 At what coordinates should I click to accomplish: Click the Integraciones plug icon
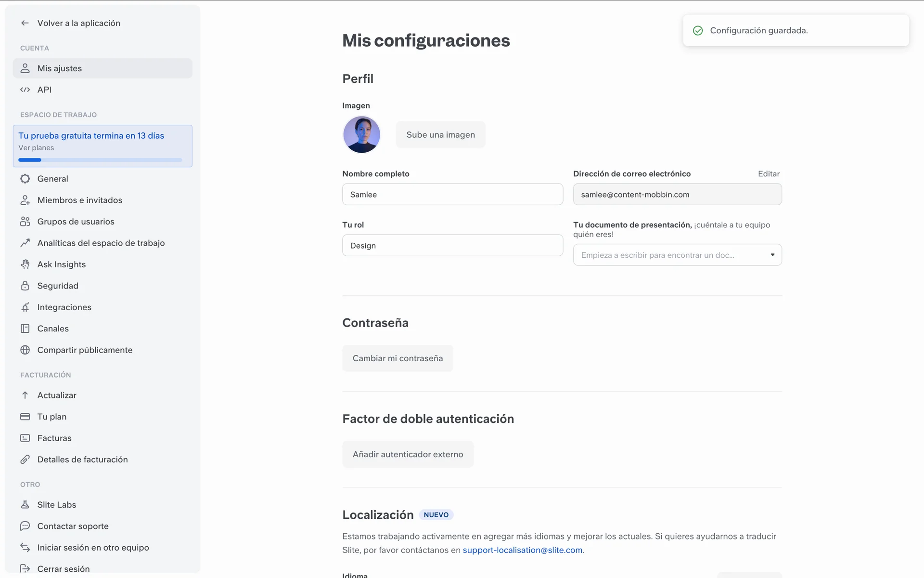coord(25,307)
